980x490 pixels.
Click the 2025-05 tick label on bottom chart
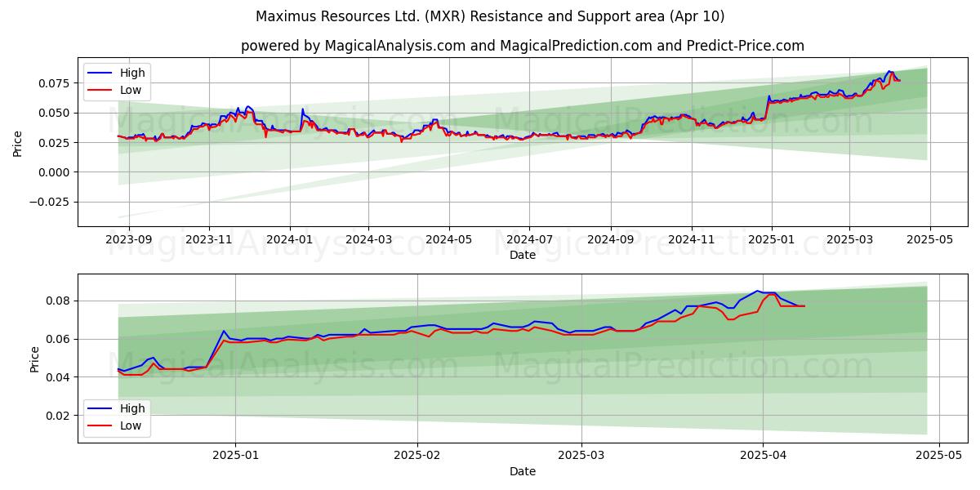tap(939, 456)
